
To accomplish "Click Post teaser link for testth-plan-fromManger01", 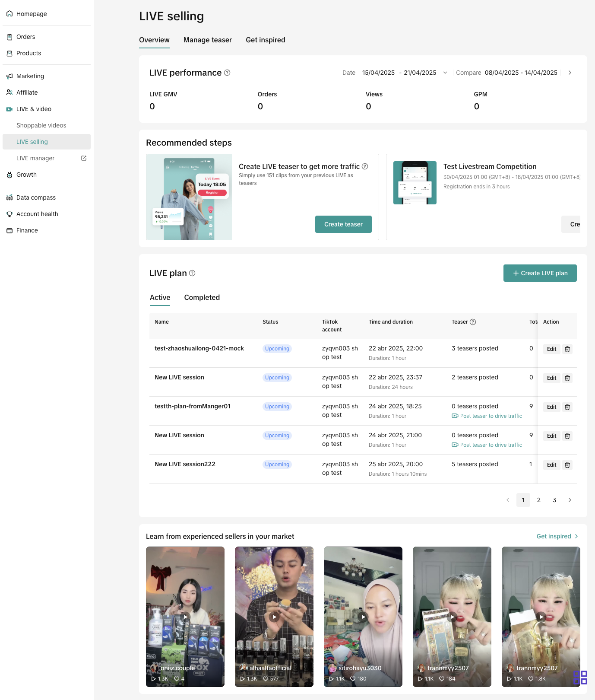I will click(487, 416).
